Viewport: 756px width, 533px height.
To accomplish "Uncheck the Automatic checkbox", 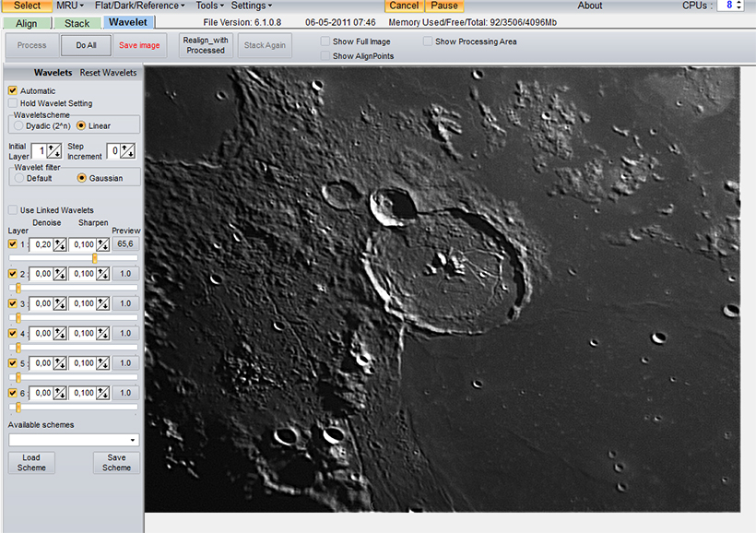I will (x=13, y=90).
